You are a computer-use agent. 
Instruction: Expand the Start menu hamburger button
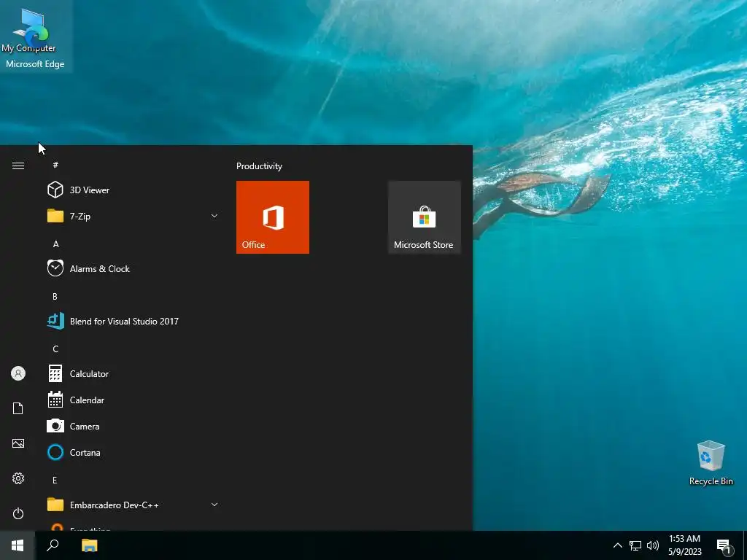pos(18,166)
